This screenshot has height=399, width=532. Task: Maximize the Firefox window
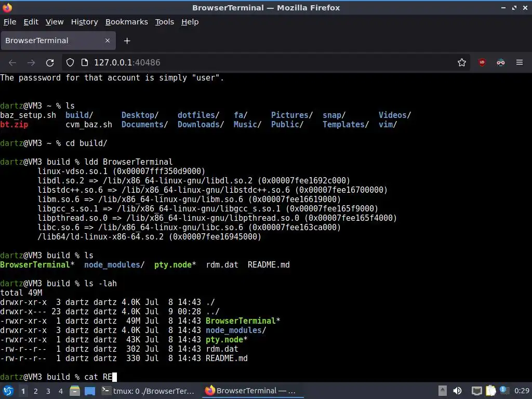514,8
